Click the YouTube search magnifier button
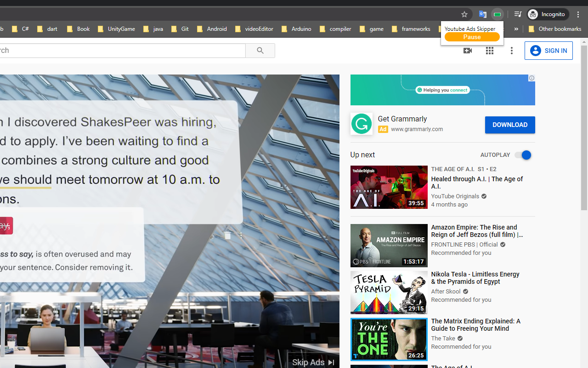Screen dimensions: 588x368 tap(260, 51)
